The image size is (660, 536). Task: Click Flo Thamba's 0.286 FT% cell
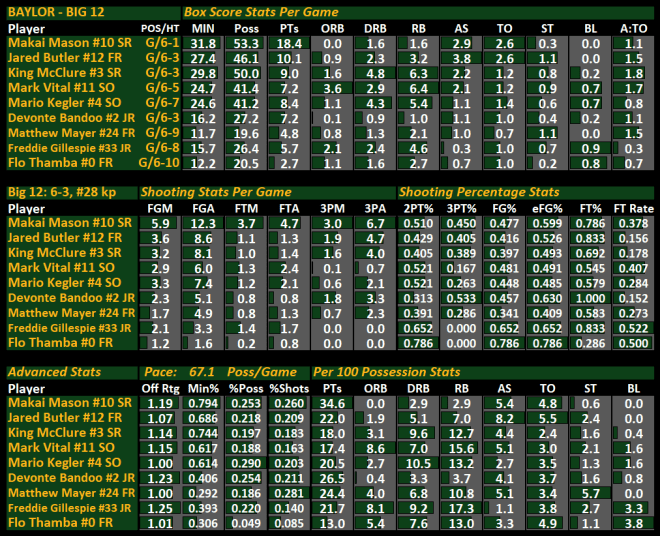click(x=590, y=344)
